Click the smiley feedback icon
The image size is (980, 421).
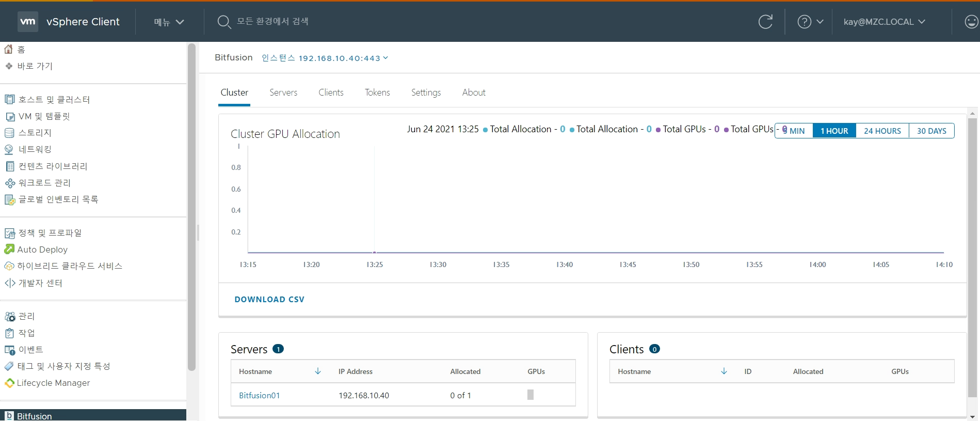pos(971,22)
